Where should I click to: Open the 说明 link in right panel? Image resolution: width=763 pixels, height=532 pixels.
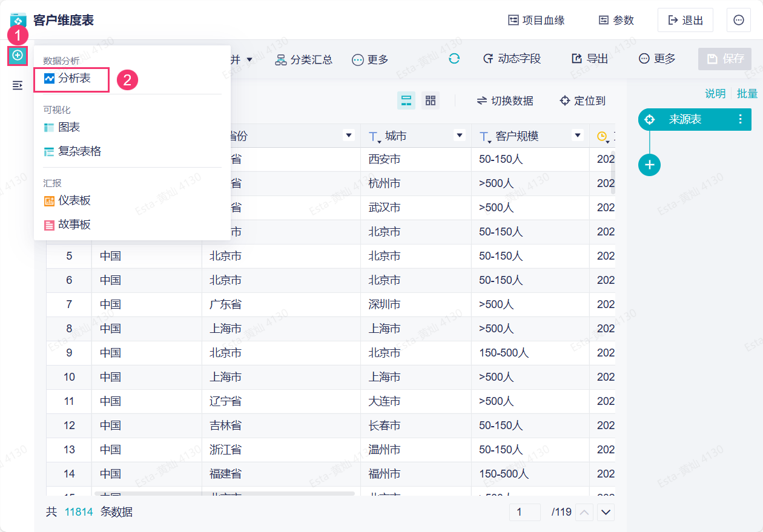coord(715,93)
